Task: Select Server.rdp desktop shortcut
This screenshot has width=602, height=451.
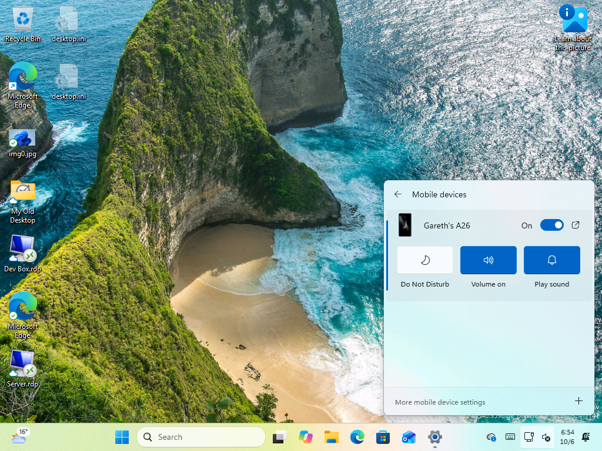Action: tap(23, 369)
